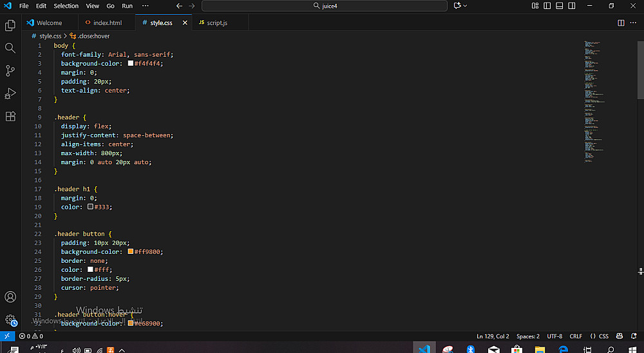This screenshot has height=353, width=644.
Task: Open the Explorer view in activity bar
Action: [10, 26]
